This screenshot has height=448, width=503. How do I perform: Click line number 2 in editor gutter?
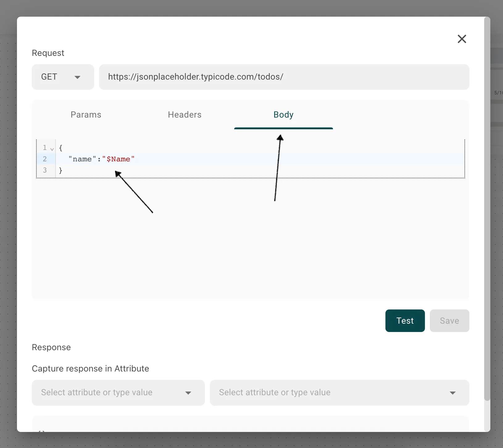(45, 159)
